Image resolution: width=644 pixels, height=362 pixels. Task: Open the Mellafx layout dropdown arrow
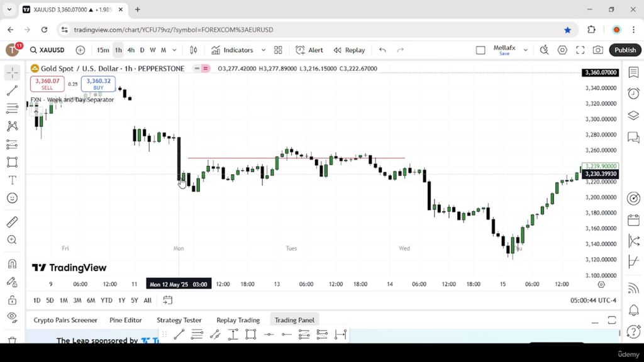tap(525, 50)
